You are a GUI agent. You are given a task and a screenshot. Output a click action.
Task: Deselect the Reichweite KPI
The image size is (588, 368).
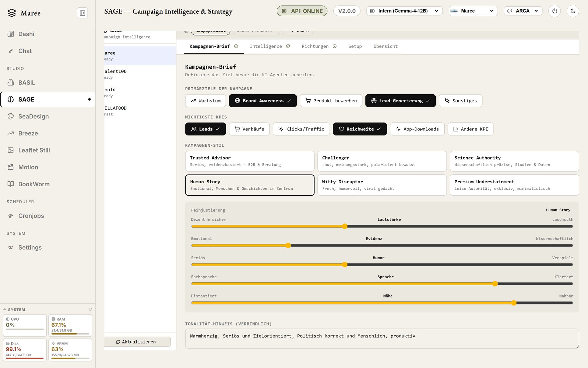(x=360, y=129)
